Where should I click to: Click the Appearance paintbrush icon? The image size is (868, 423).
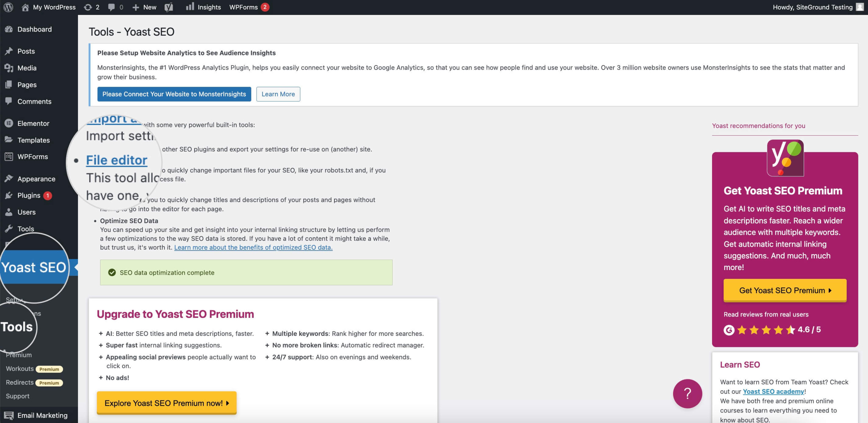point(9,178)
